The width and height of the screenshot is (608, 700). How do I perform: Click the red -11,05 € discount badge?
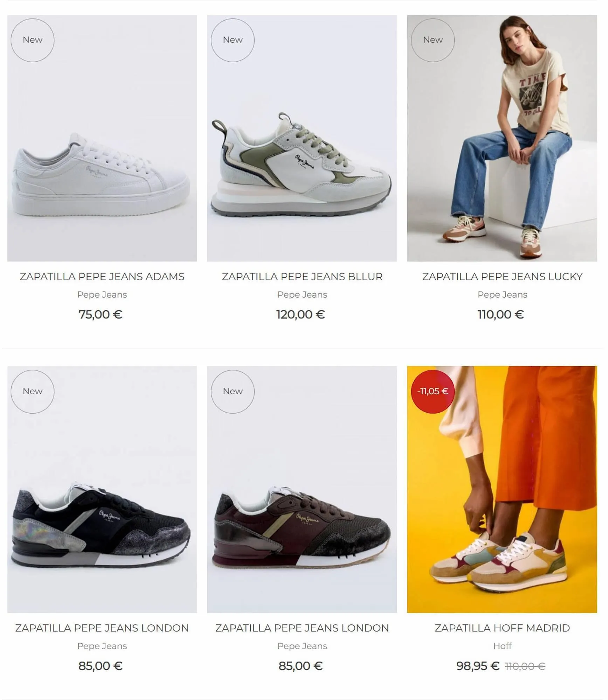pyautogui.click(x=433, y=392)
